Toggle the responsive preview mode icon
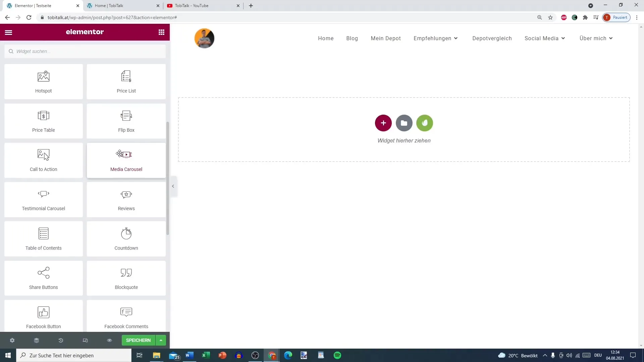The image size is (644, 362). tap(85, 340)
